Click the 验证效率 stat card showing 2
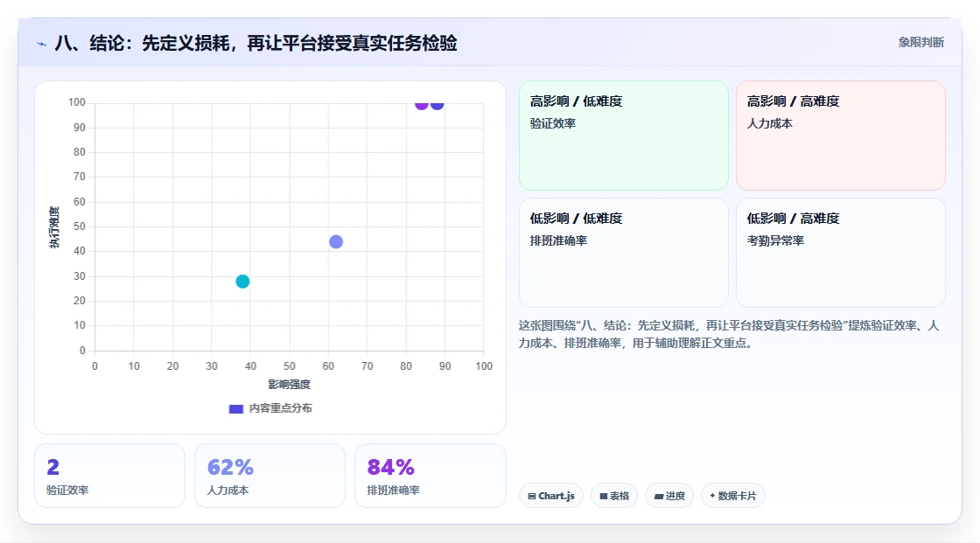Screen dimensions: 980x543 click(110, 476)
